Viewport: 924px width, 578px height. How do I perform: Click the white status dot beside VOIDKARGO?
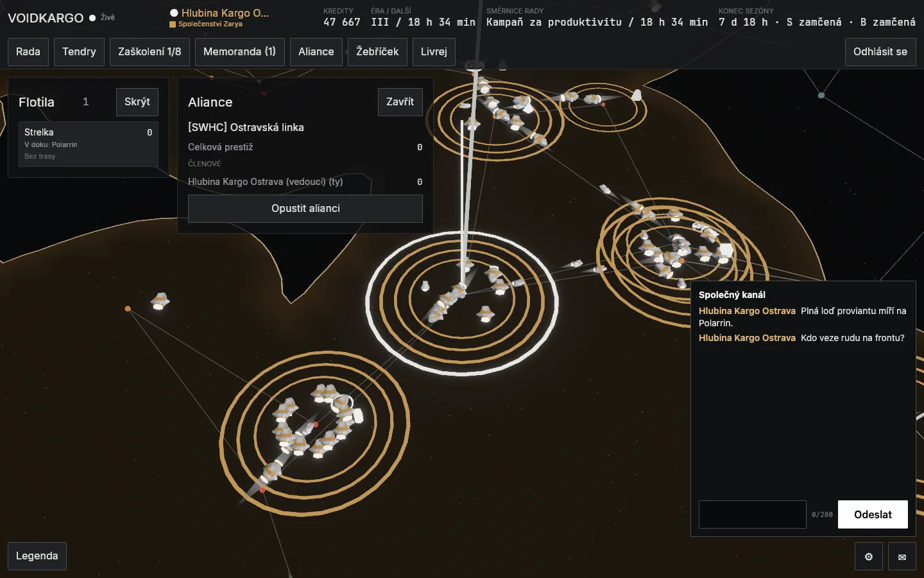tap(92, 18)
